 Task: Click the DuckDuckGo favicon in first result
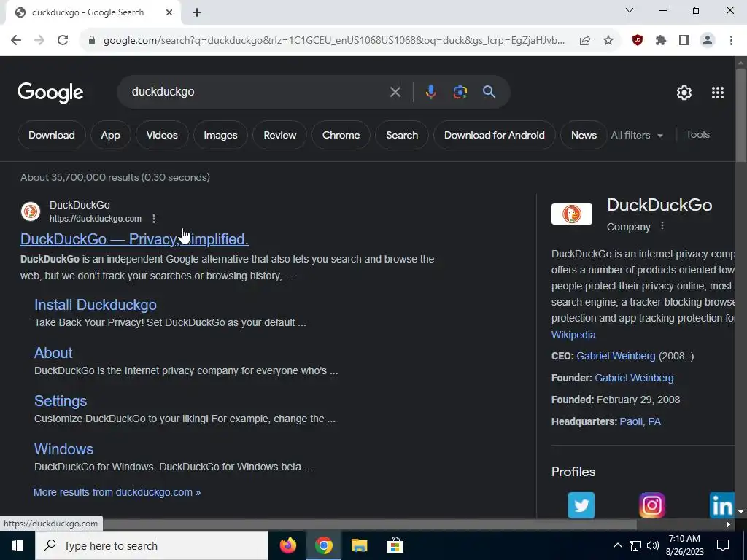tap(31, 211)
